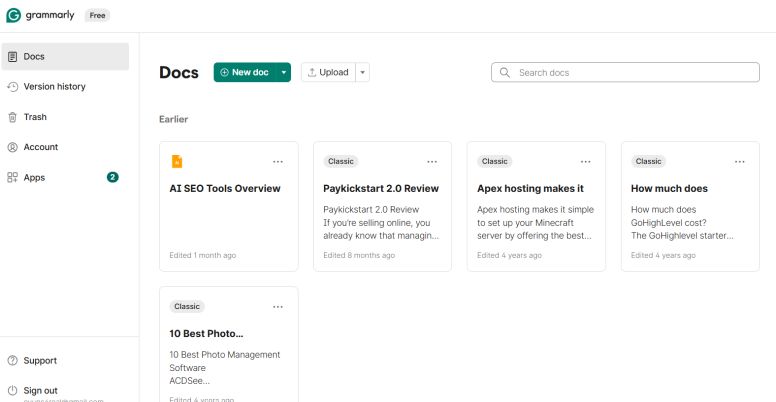Click the Grammarly logo icon

coord(13,15)
